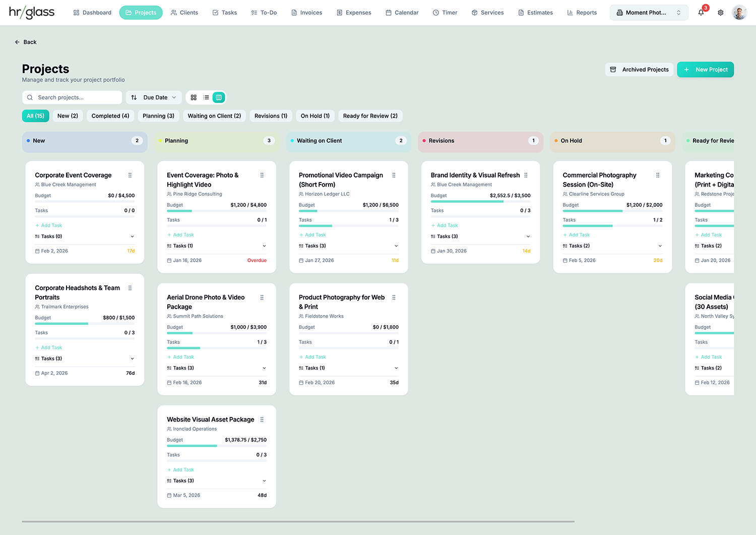This screenshot has width=756, height=535.
Task: Click drag handle on Corporate Event Coverage card
Action: tap(130, 175)
